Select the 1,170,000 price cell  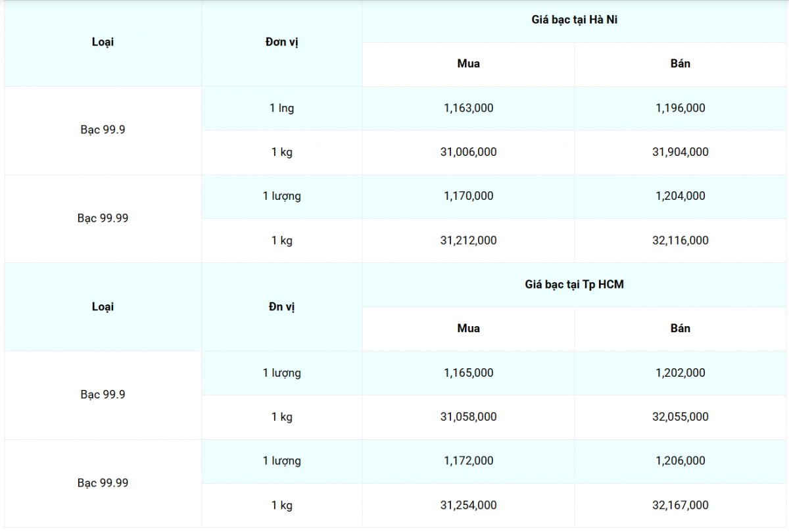pos(468,196)
